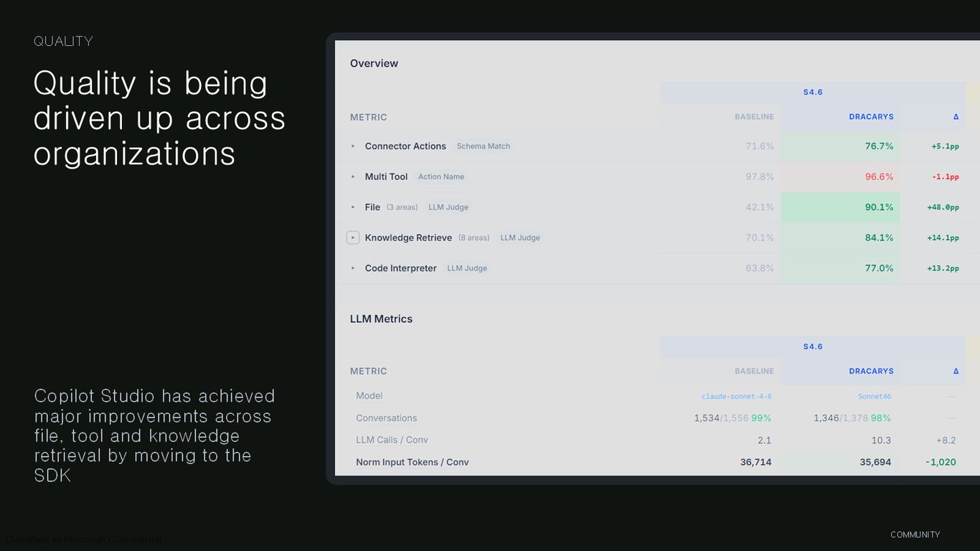Viewport: 980px width, 551px height.
Task: Expand the File metric row
Action: (353, 207)
